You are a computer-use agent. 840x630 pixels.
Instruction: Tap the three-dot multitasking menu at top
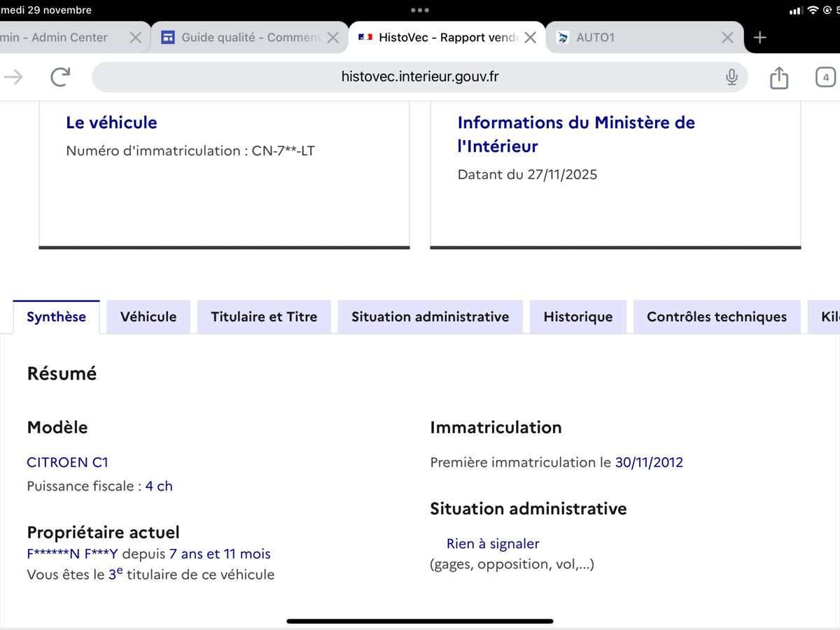[x=420, y=10]
